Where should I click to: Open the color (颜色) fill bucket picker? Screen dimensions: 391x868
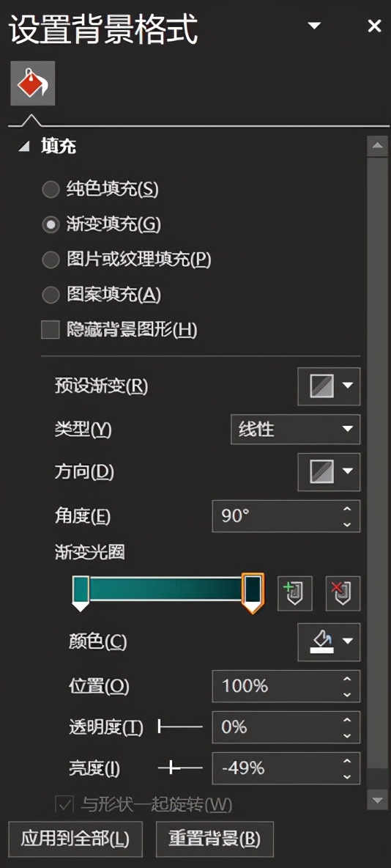329,642
